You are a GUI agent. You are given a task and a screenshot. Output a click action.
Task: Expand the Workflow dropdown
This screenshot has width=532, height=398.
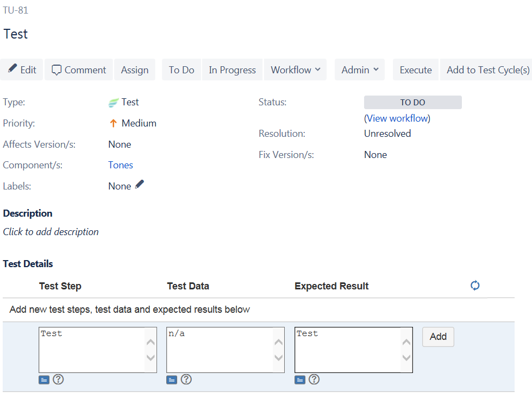(295, 70)
